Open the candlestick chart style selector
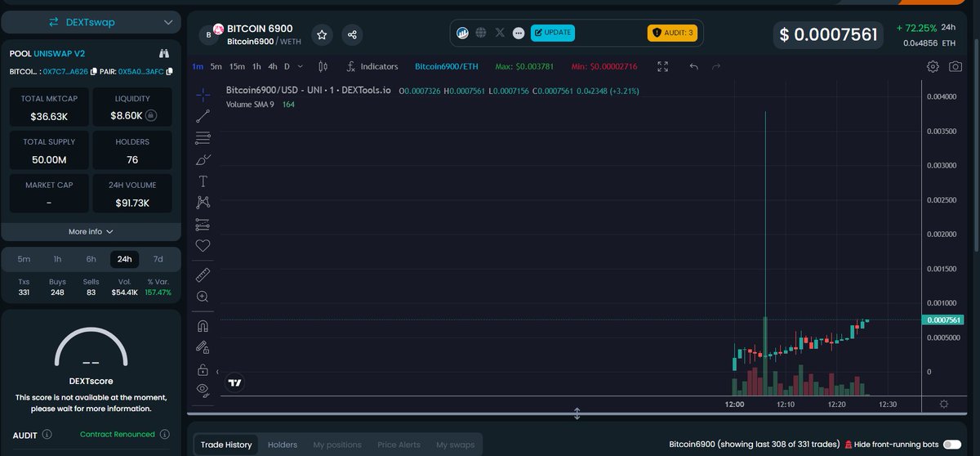Screen dimensions: 980x456 coord(323,66)
